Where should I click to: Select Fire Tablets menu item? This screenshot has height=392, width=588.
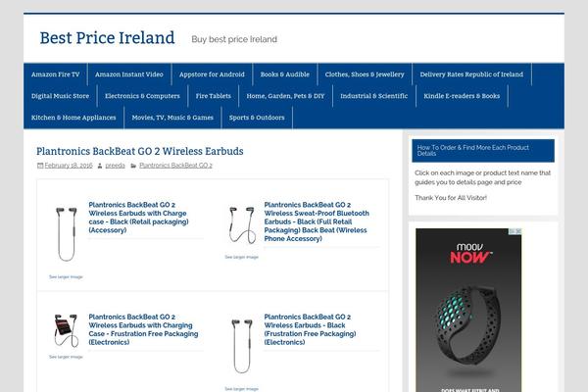pos(214,96)
